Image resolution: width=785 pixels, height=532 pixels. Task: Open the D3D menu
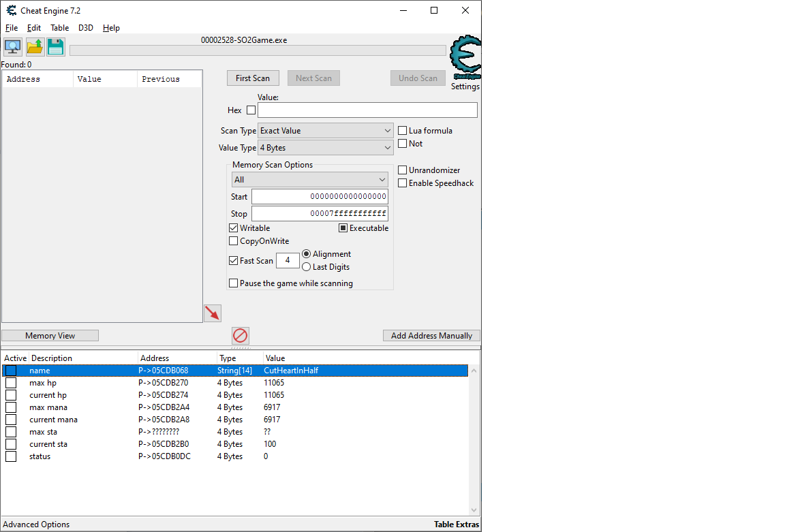tap(86, 28)
